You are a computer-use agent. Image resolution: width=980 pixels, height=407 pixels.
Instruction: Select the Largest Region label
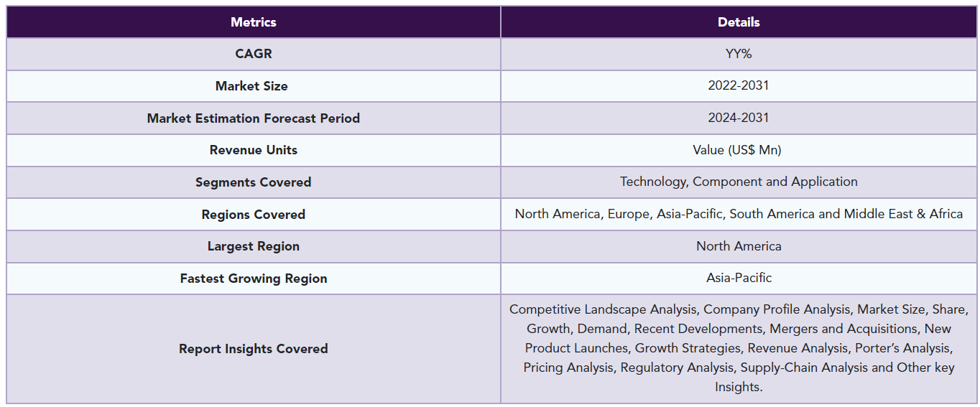click(254, 246)
